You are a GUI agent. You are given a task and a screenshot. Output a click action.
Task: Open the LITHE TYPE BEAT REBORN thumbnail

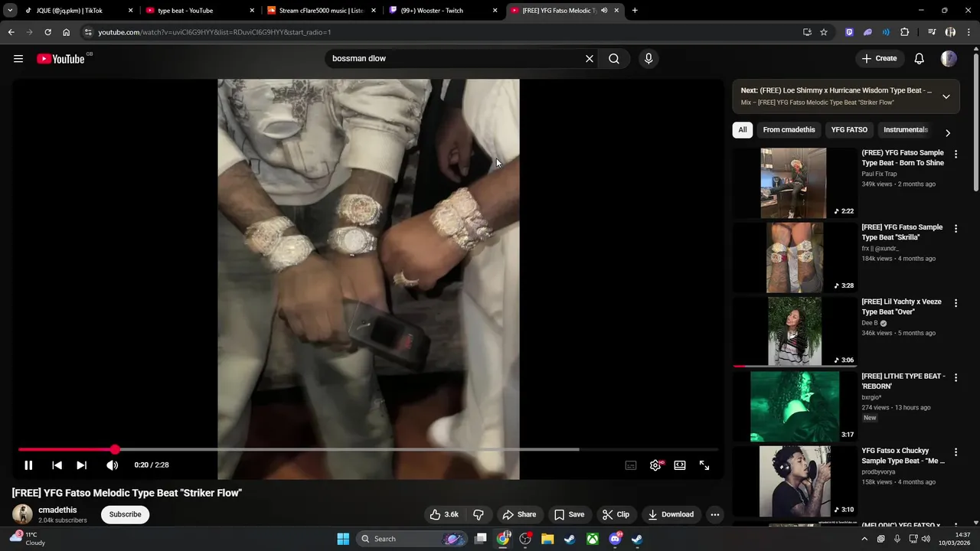(793, 406)
